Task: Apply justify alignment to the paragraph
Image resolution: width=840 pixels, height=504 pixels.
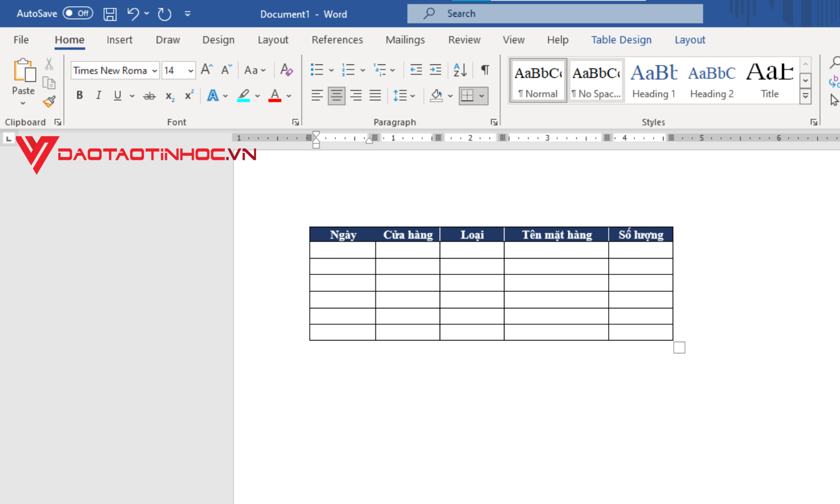Action: tap(375, 95)
